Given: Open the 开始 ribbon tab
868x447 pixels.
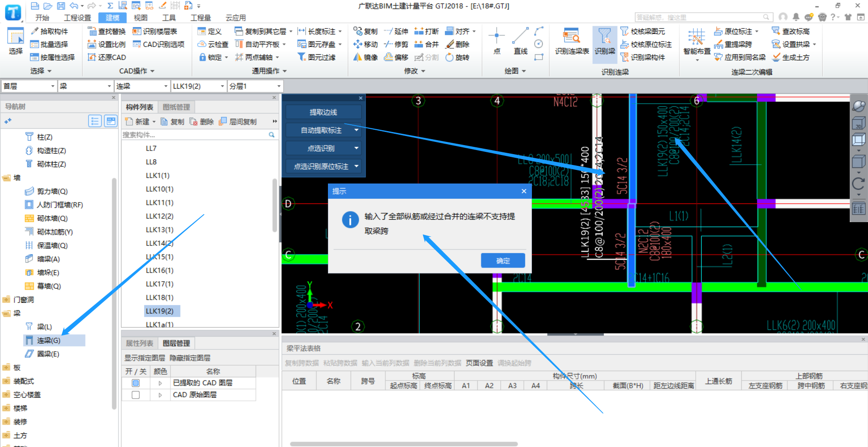Looking at the screenshot, I should click(43, 18).
